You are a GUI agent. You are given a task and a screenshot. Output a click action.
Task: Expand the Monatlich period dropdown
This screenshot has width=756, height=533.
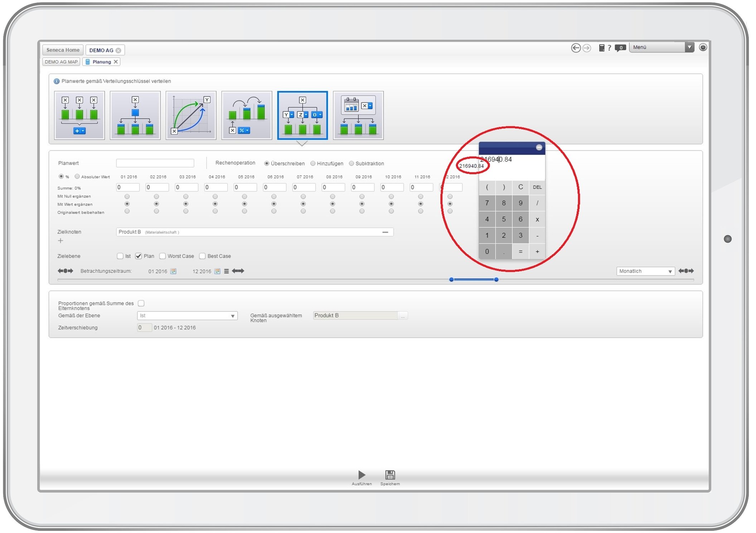click(x=670, y=271)
